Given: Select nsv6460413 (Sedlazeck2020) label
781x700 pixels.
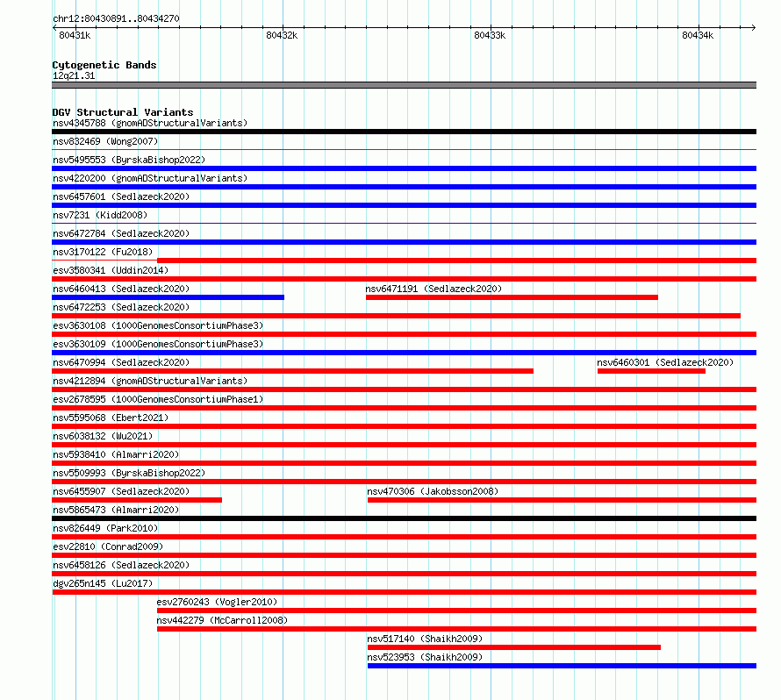Looking at the screenshot, I should (121, 289).
